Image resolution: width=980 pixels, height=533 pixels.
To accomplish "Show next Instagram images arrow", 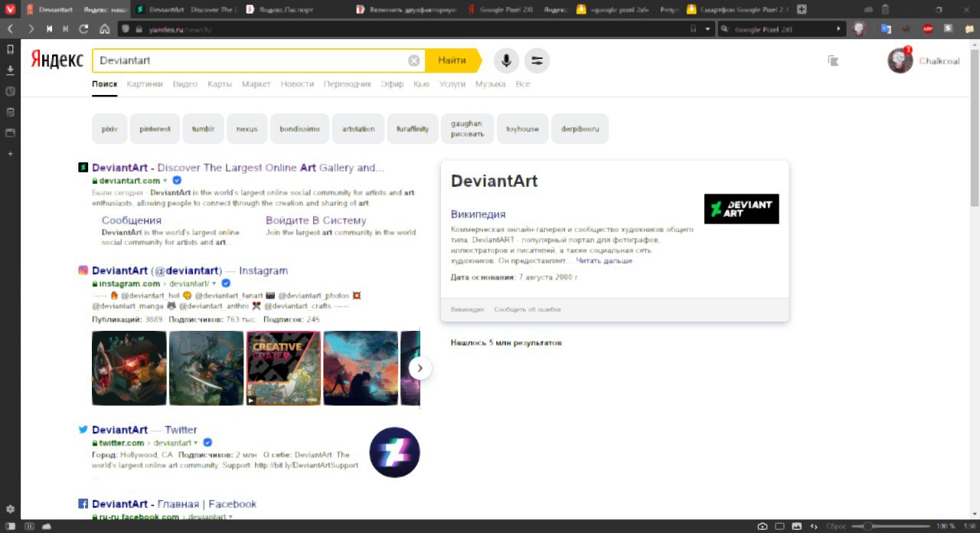I will (420, 368).
